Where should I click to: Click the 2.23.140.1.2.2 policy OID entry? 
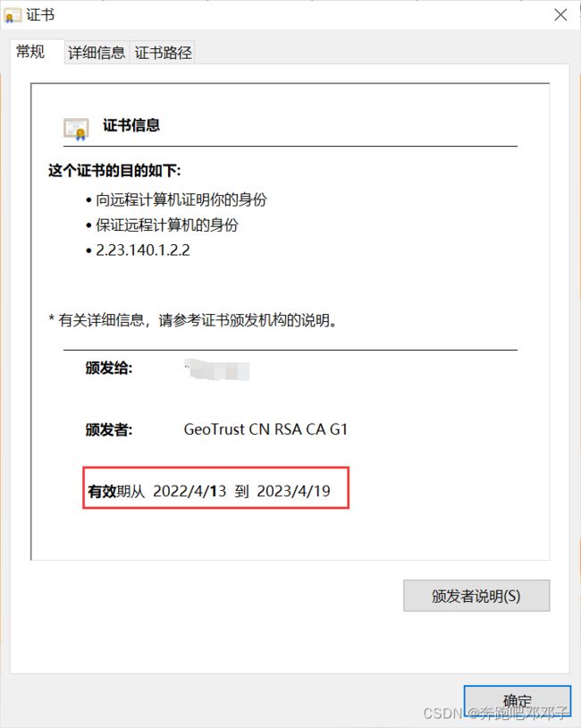click(142, 250)
